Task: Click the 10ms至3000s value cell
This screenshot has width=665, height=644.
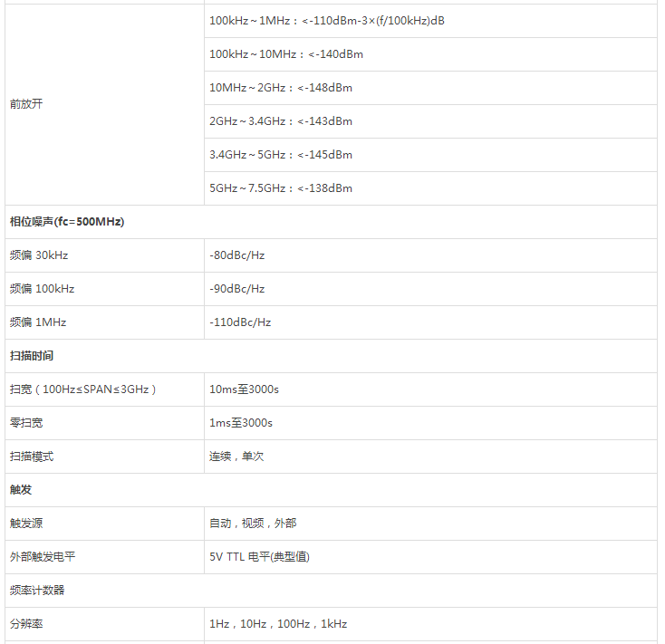Action: 245,389
